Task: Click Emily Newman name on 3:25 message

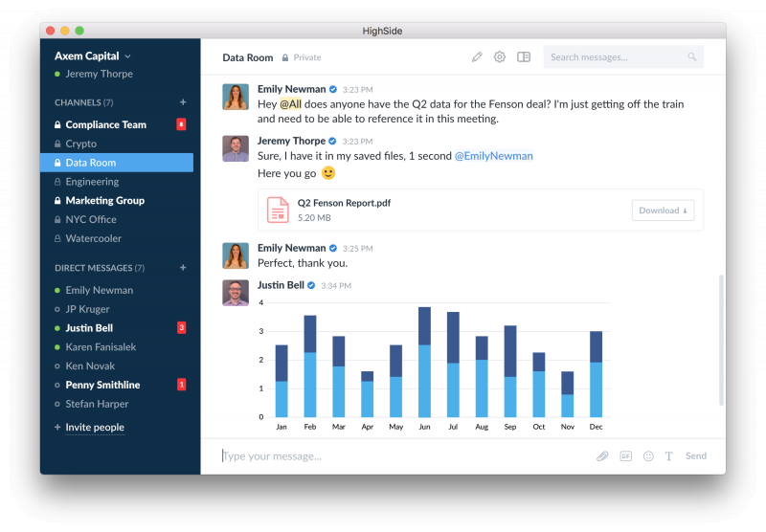Action: (292, 248)
